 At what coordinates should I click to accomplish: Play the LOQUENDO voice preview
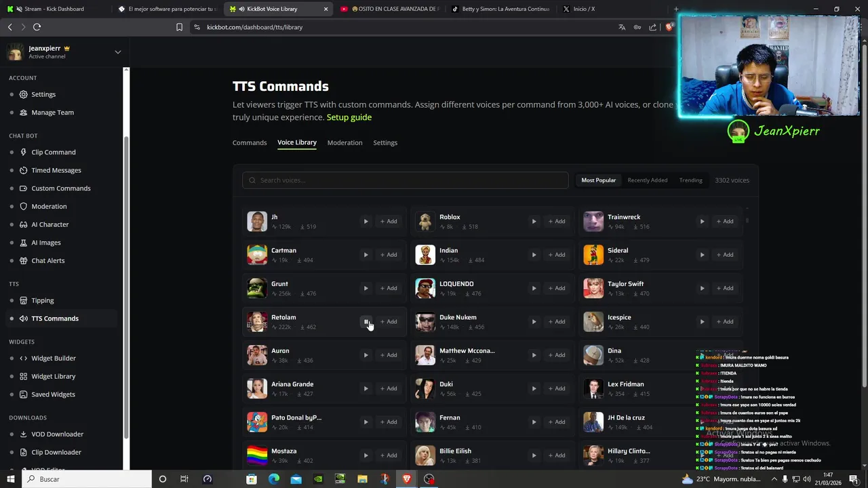[x=534, y=288]
